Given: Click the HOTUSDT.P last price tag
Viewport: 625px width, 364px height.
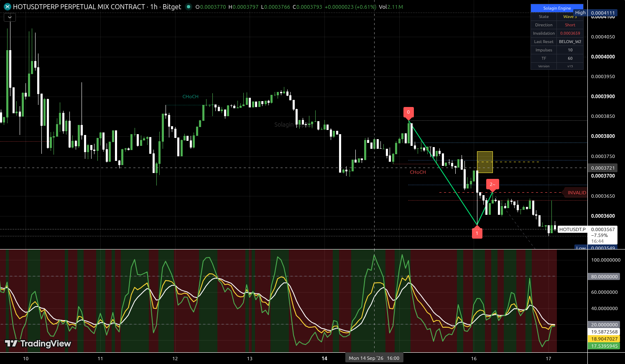Looking at the screenshot, I should (572, 229).
